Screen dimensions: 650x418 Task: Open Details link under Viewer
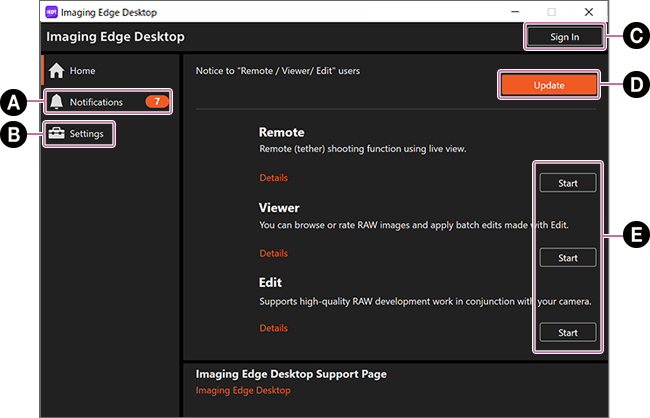274,253
